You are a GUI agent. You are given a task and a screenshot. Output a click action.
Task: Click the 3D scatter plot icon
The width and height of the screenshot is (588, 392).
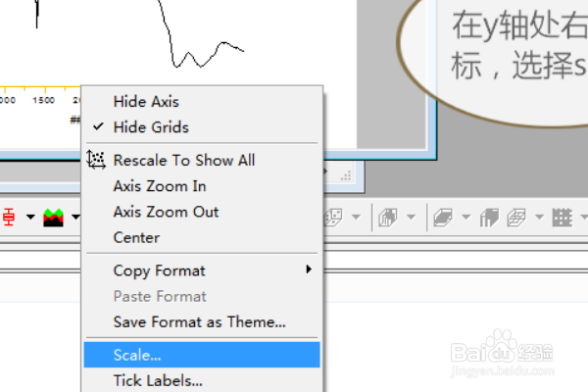[333, 218]
